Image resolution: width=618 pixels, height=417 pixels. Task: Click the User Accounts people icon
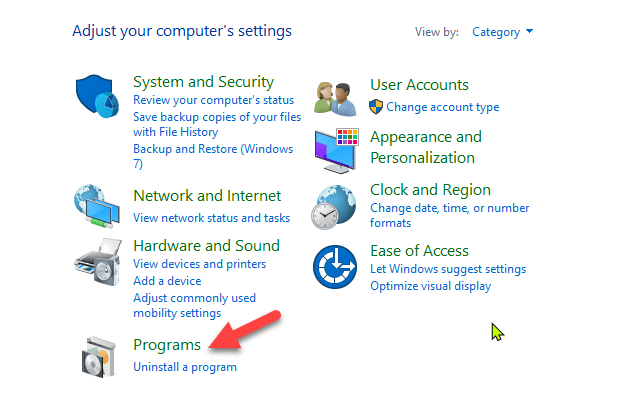pyautogui.click(x=337, y=97)
